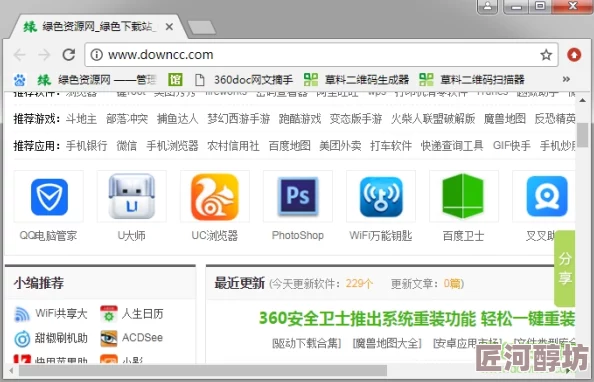The image size is (594, 382).
Task: Click the 火柴人联盟破解版 link
Action: 433,119
